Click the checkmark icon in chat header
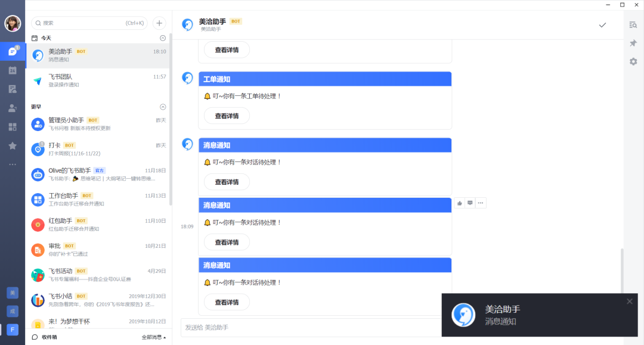This screenshot has height=345, width=644. click(x=602, y=25)
